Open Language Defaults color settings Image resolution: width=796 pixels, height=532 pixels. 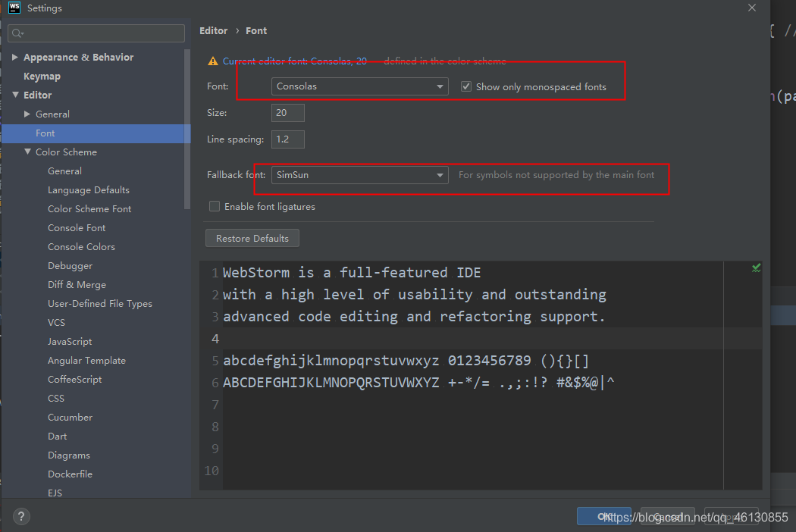click(89, 190)
